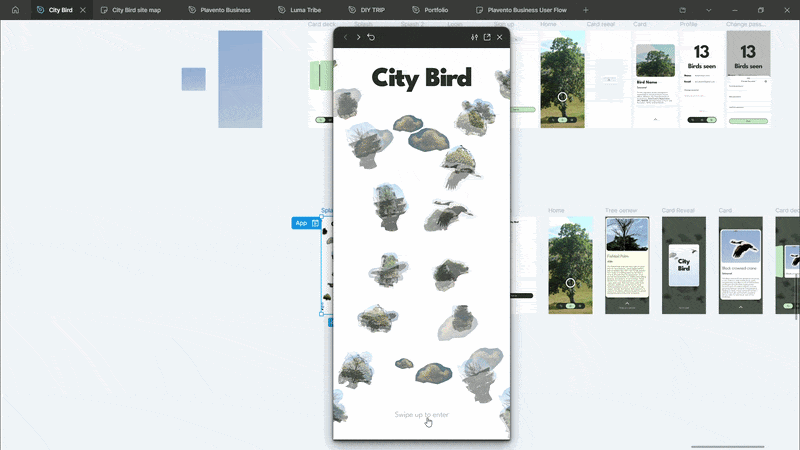
Task: Click the horizontal scrollbar at bottom
Action: click(728, 447)
